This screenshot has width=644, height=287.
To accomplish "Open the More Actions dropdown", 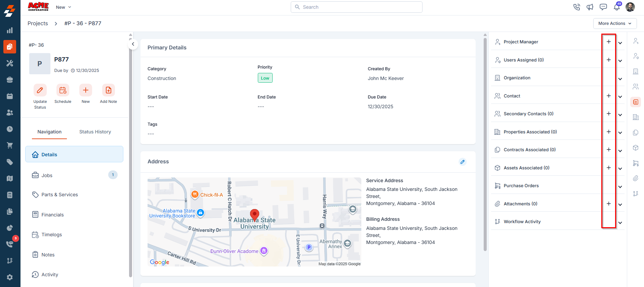I will [x=615, y=24].
